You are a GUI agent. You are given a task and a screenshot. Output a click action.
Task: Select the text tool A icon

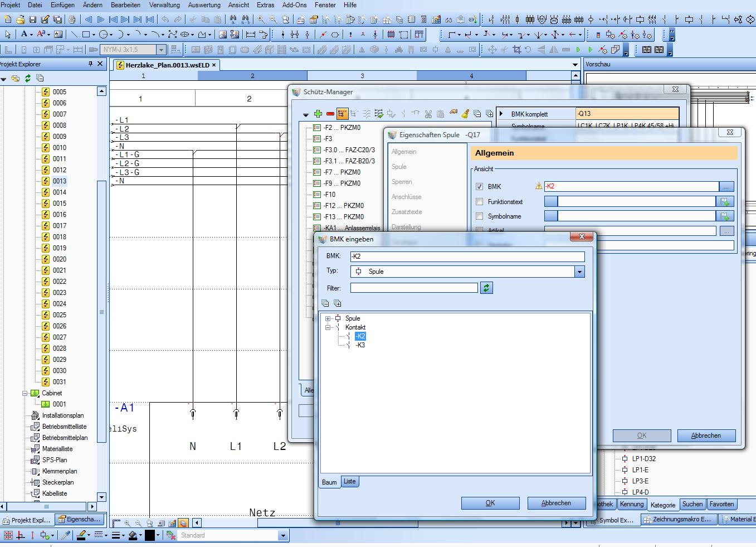pos(24,35)
